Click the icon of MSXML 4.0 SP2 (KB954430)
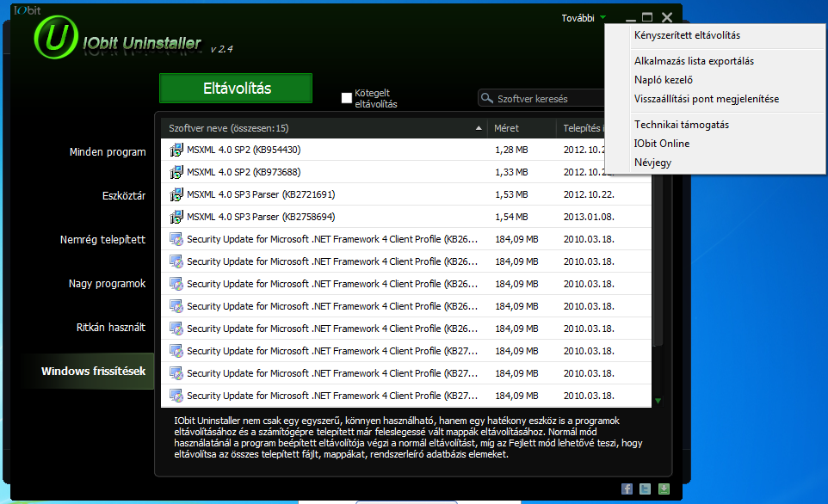The image size is (828, 504). click(x=176, y=150)
